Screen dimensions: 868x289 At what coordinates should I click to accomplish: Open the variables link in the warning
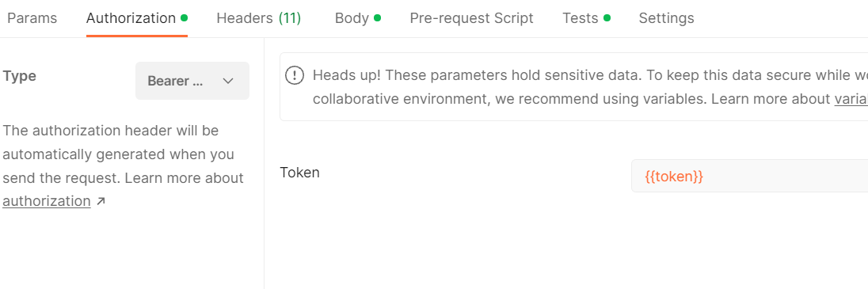(x=851, y=100)
